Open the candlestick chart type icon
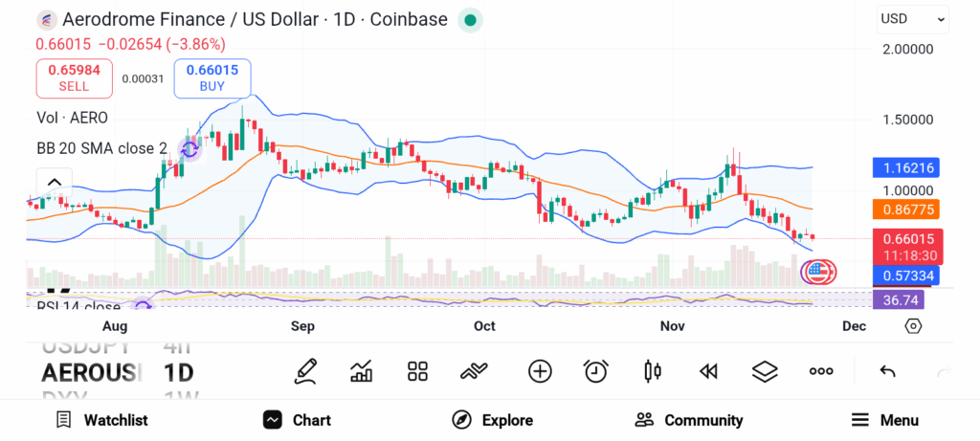 click(x=653, y=371)
